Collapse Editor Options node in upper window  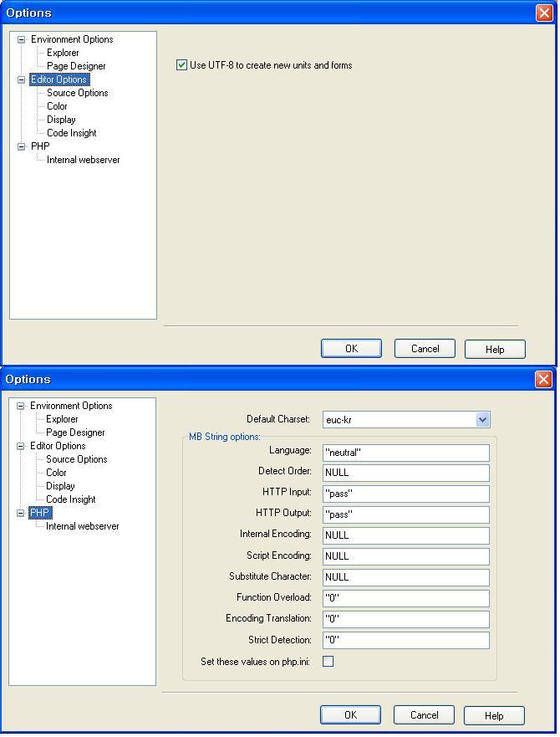[x=21, y=80]
